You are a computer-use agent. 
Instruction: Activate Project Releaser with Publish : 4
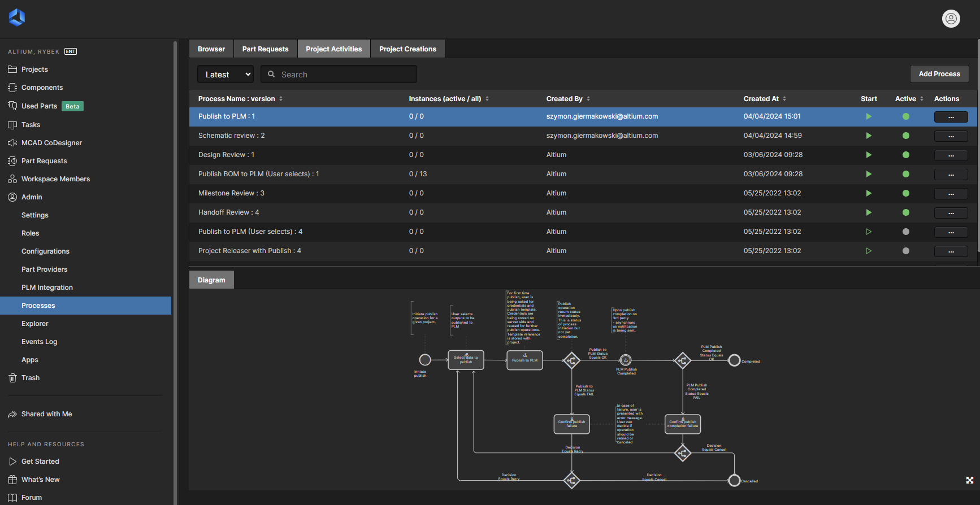pyautogui.click(x=906, y=251)
